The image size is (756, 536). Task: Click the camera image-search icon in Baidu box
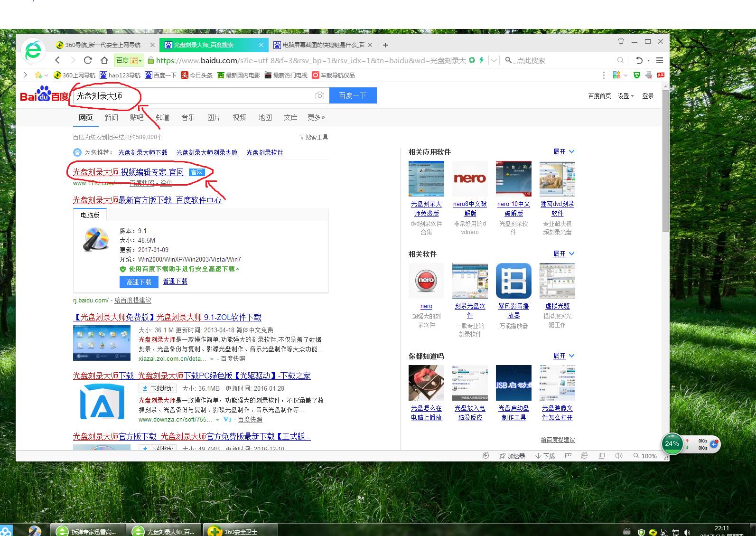(x=320, y=96)
